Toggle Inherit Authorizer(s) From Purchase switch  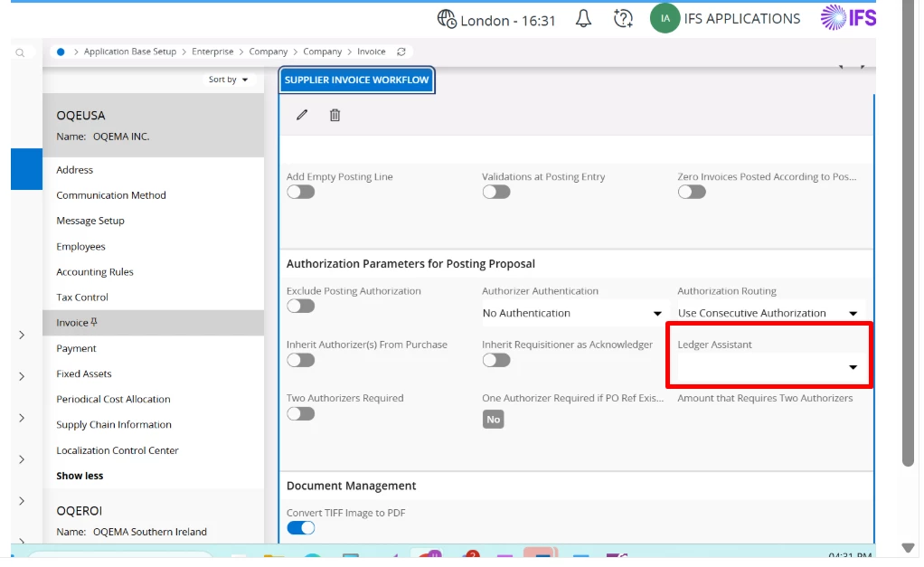[x=300, y=360]
